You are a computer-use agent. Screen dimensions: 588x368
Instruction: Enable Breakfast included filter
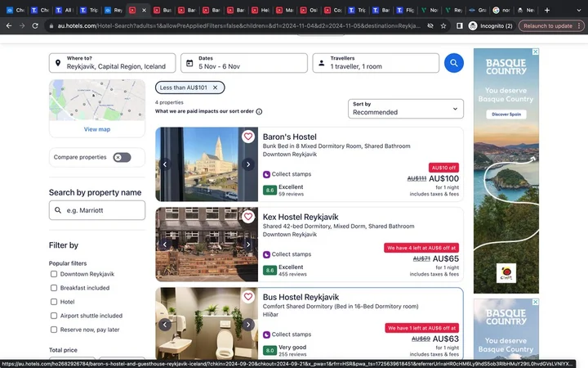[x=54, y=288]
